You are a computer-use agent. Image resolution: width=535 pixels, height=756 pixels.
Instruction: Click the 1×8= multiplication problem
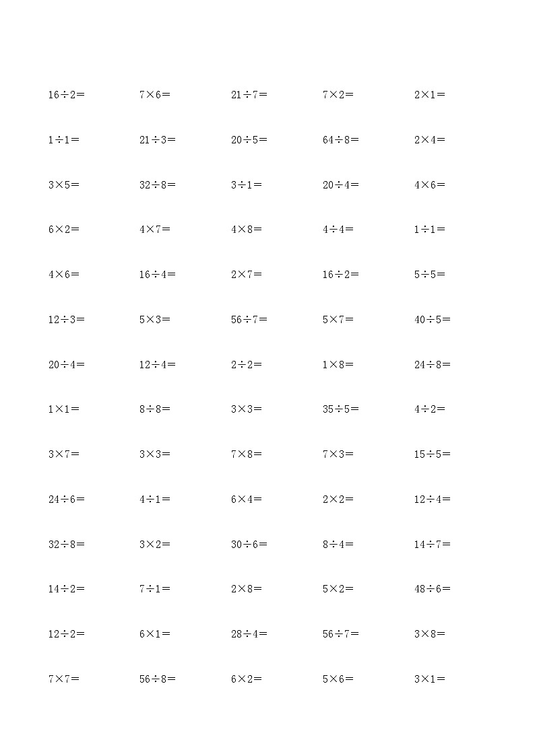click(x=338, y=365)
